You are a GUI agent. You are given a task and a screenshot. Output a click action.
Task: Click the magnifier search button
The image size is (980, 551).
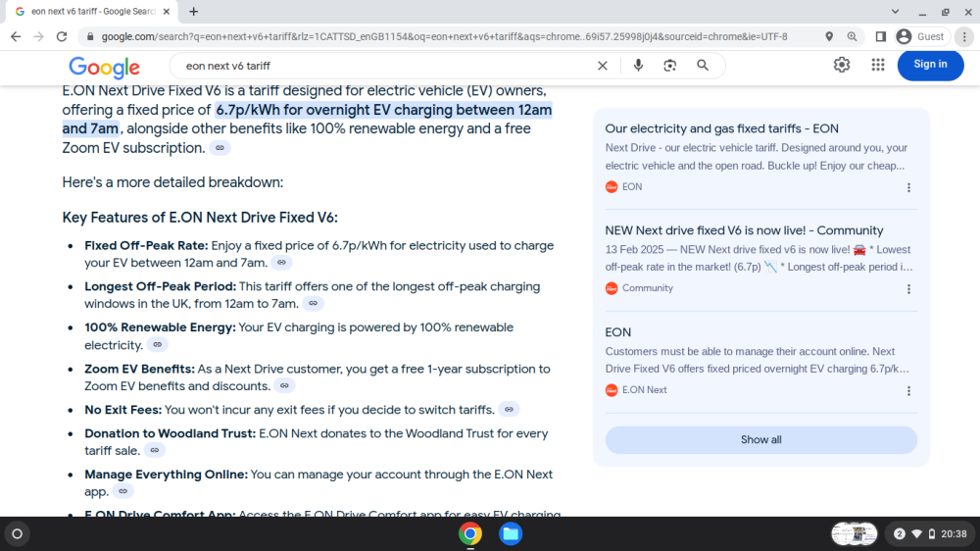[703, 65]
